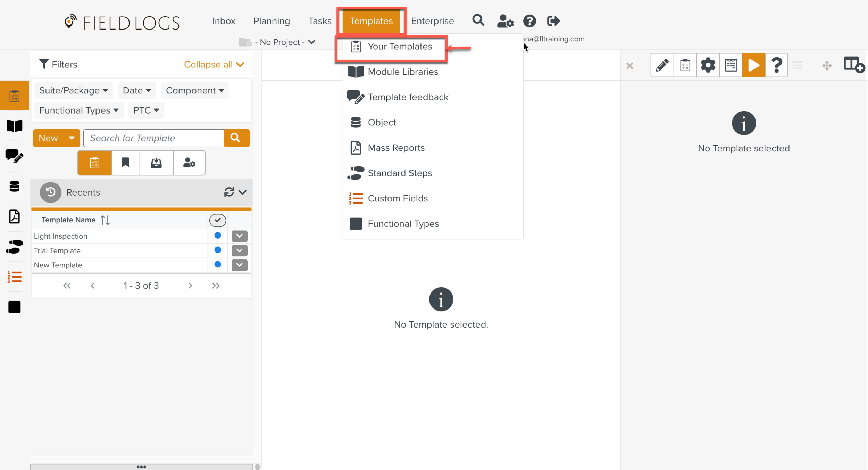This screenshot has height=470, width=868.
Task: Click the inbox download icon below search
Action: tap(156, 163)
